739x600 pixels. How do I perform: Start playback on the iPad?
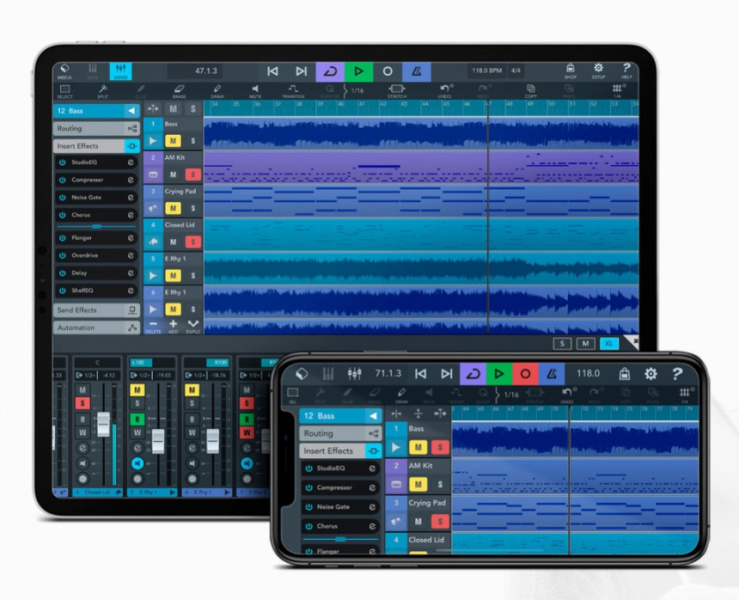[x=359, y=72]
